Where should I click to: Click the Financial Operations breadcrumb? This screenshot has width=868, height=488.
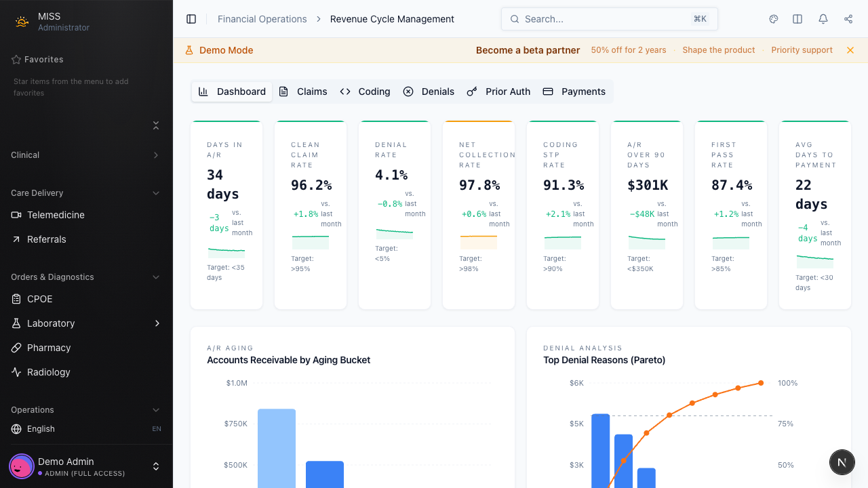(262, 19)
